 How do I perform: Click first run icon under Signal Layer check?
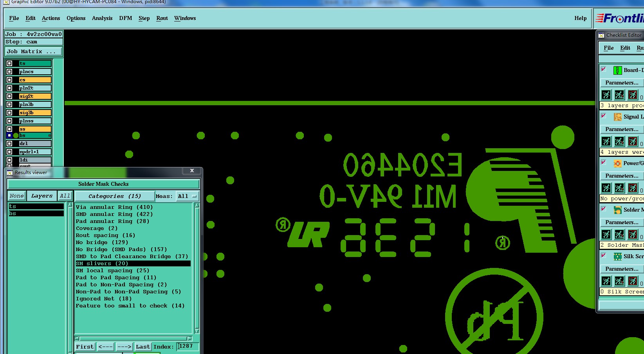(x=606, y=141)
